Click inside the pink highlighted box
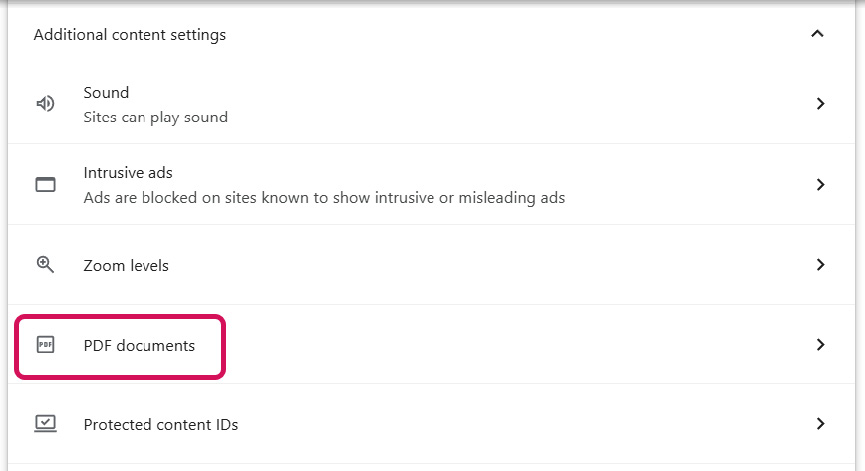 [x=120, y=347]
